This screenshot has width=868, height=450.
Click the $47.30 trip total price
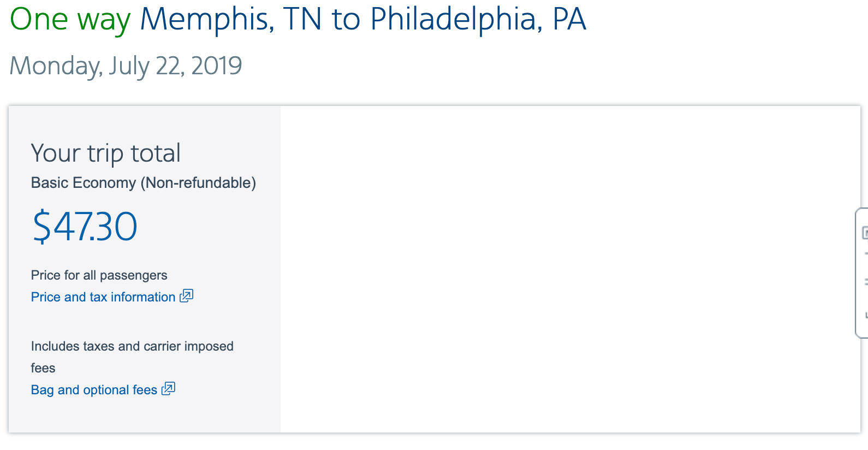tap(85, 227)
